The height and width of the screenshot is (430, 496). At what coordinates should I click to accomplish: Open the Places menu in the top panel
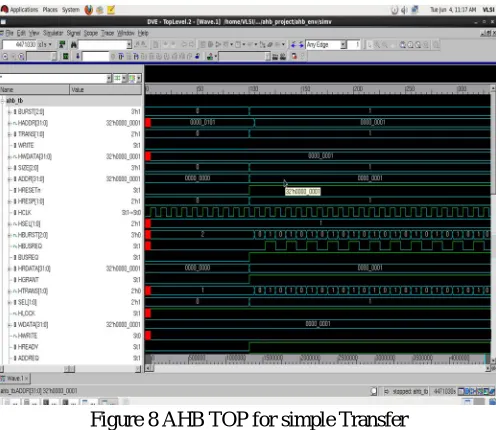click(50, 9)
